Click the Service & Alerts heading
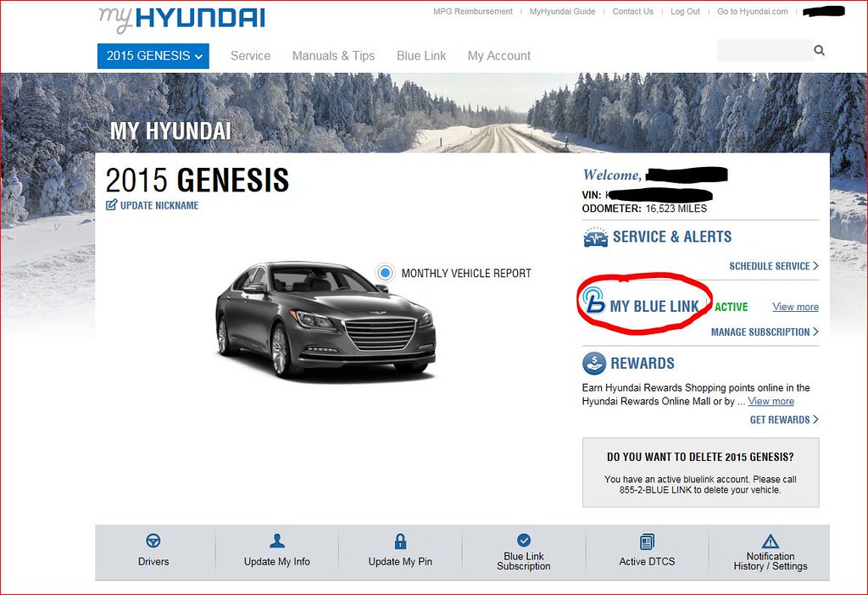This screenshot has width=868, height=595. (x=672, y=236)
